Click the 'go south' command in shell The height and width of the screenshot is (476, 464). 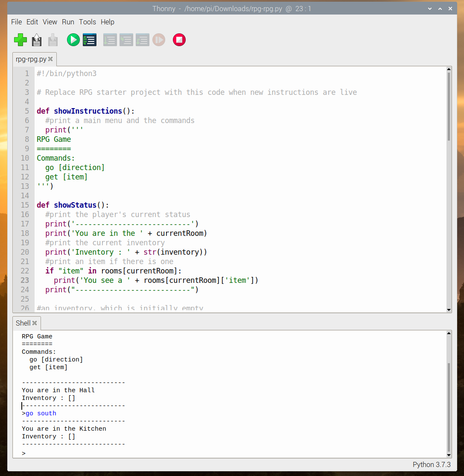coord(41,413)
